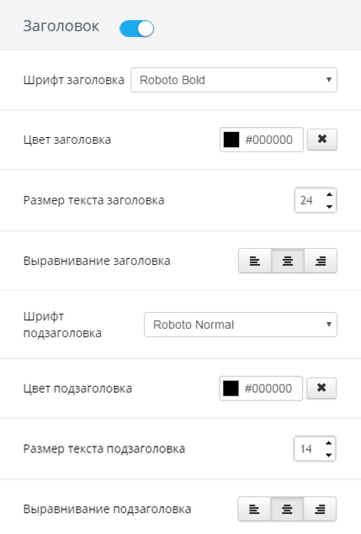This screenshot has width=361, height=534.
Task: Clear the subheading color with X button
Action: [x=321, y=388]
